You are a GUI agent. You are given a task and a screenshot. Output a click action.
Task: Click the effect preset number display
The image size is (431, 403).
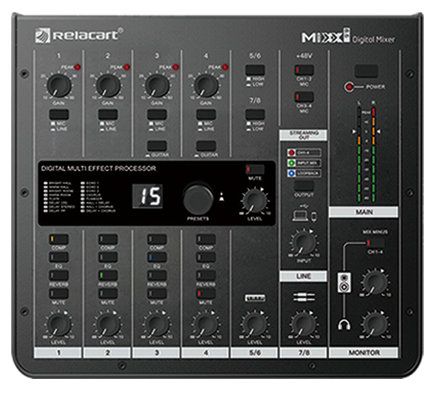coord(148,196)
